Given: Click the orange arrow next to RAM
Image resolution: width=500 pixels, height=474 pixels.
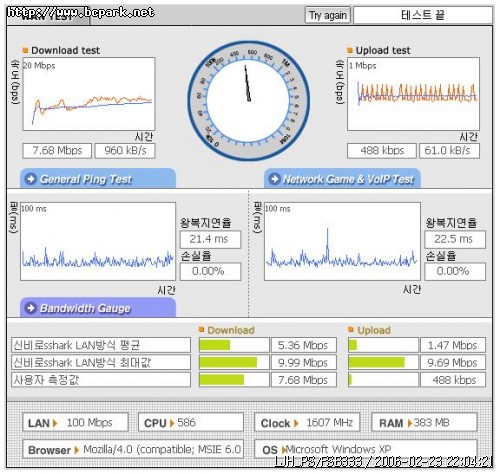Looking at the screenshot, I should click(410, 423).
